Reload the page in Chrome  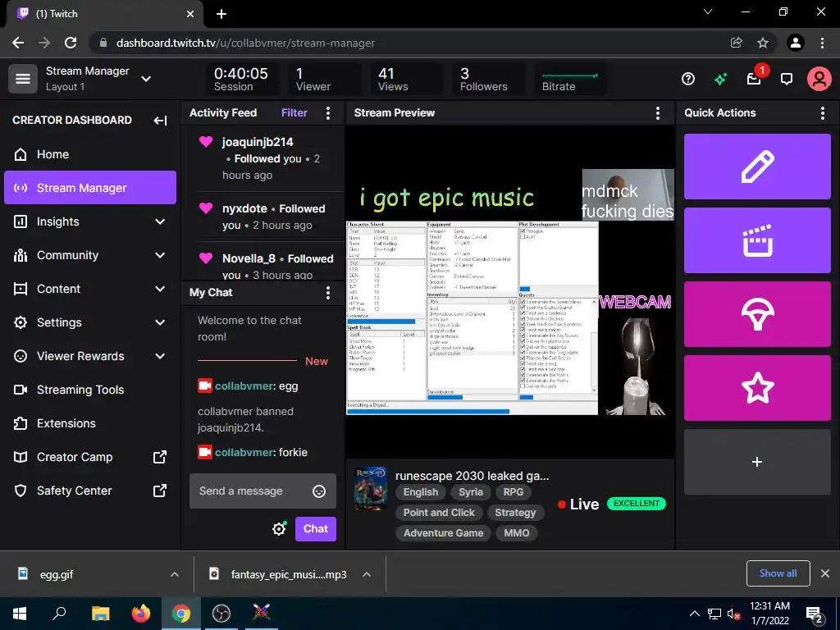pyautogui.click(x=71, y=43)
